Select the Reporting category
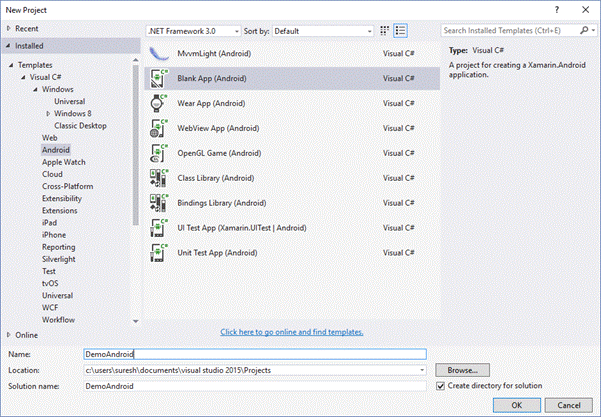Screen dimensions: 601x417 59,247
